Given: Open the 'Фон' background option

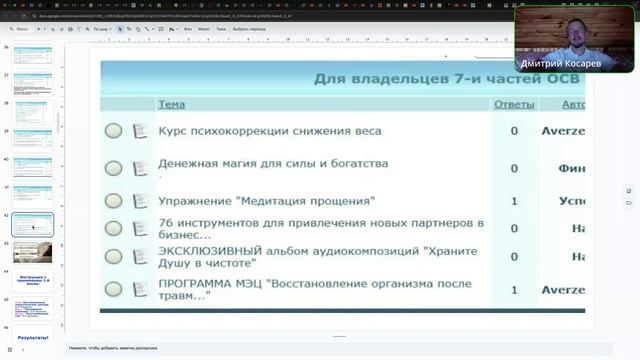Looking at the screenshot, I should (188, 29).
